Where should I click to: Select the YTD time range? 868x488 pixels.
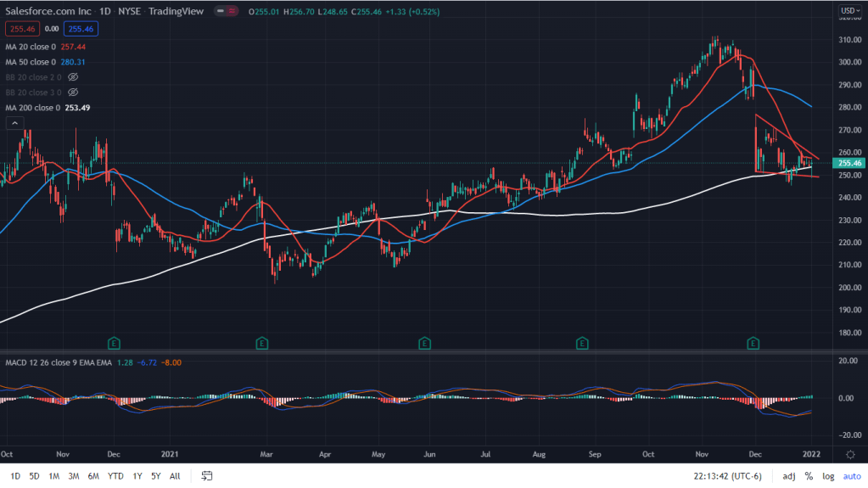point(115,476)
